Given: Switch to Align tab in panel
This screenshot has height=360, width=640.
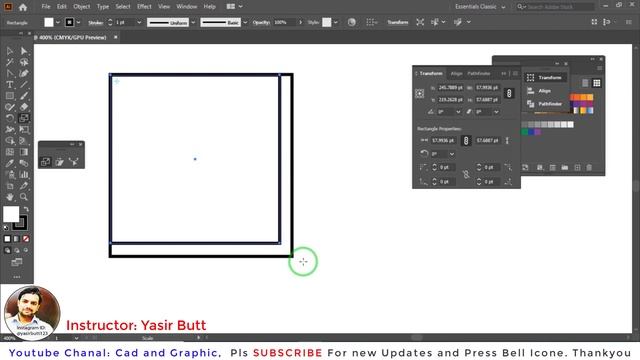Looking at the screenshot, I should [456, 73].
